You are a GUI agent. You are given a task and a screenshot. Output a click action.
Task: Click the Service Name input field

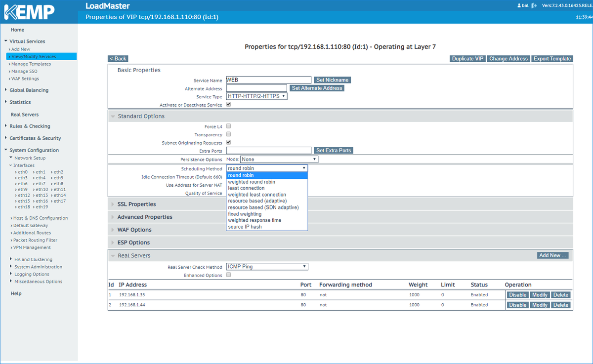pyautogui.click(x=268, y=80)
